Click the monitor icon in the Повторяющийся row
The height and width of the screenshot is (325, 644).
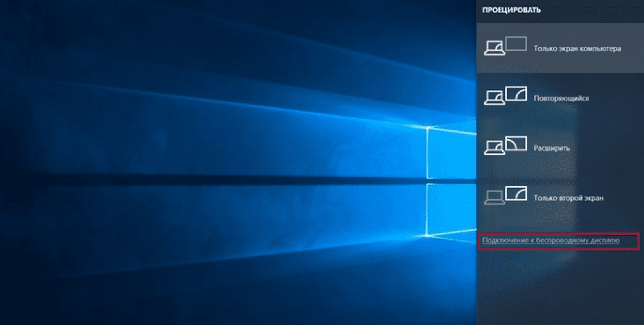[516, 94]
